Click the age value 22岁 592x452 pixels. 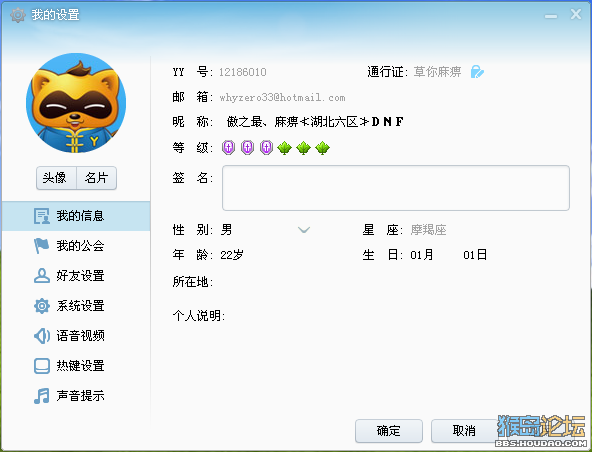point(232,255)
